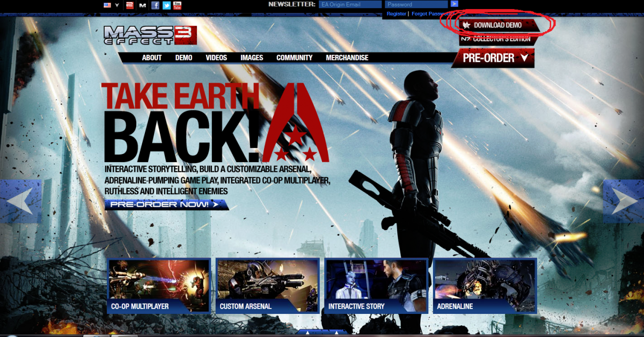Open the Facebook page icon
Image resolution: width=644 pixels, height=337 pixels.
(x=156, y=5)
